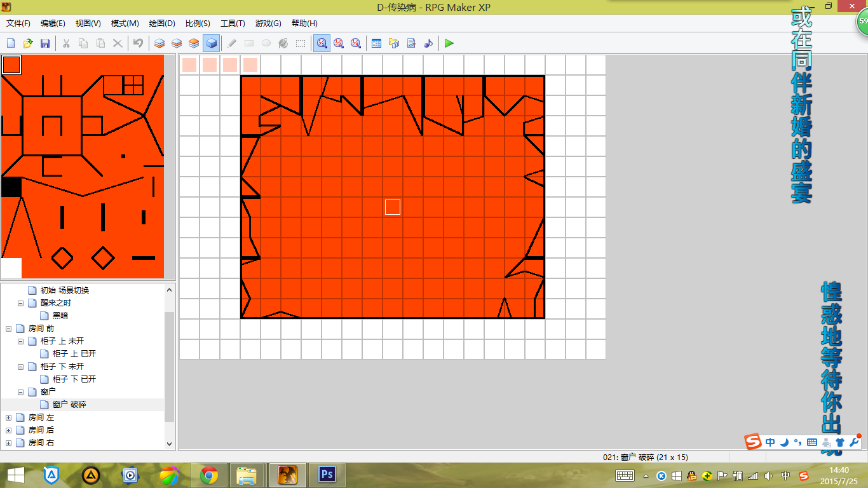Screen dimensions: 868x488
Task: Set map zoom to 1:1 scale
Action: tap(322, 43)
